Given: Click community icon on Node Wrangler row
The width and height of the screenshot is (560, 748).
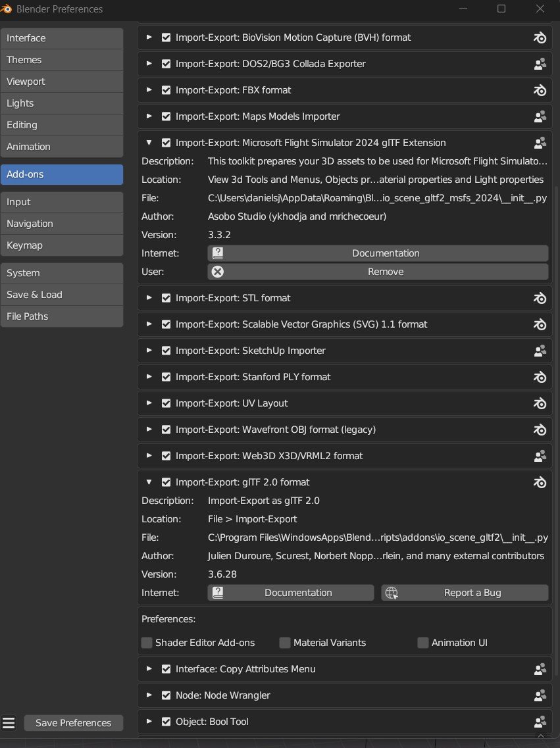Looking at the screenshot, I should coord(540,695).
